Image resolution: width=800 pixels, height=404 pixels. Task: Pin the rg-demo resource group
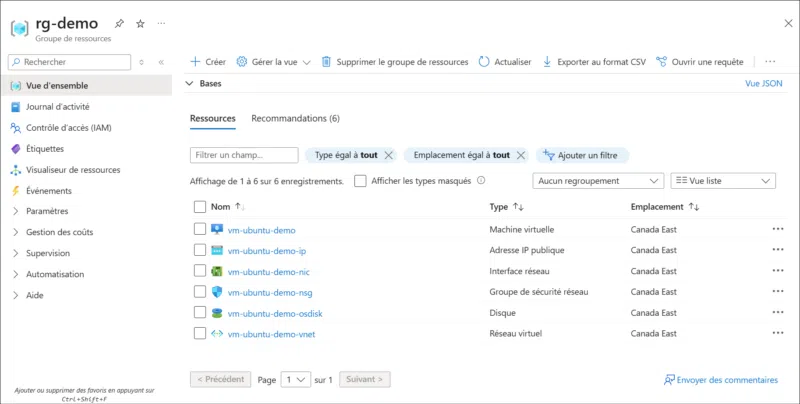(119, 23)
